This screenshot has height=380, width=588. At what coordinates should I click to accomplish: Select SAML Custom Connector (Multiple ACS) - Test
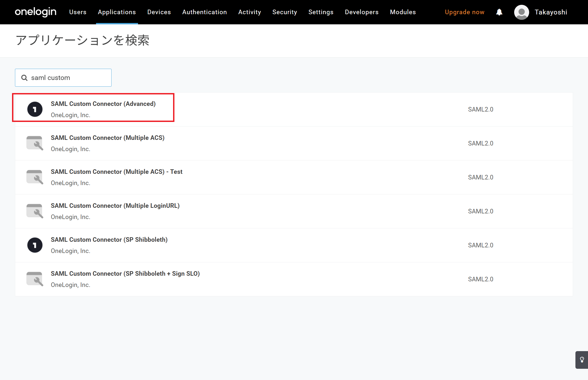click(x=116, y=172)
